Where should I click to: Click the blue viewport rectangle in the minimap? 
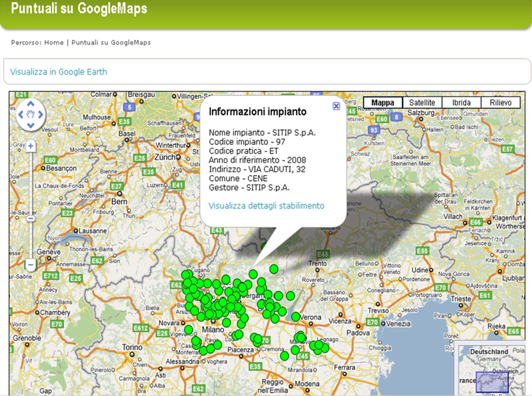(492, 382)
